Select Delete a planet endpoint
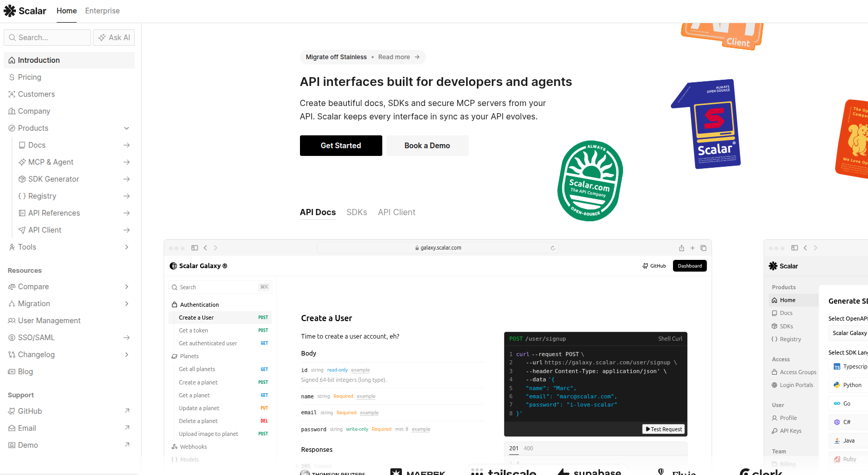Image resolution: width=868 pixels, height=475 pixels. click(220, 421)
